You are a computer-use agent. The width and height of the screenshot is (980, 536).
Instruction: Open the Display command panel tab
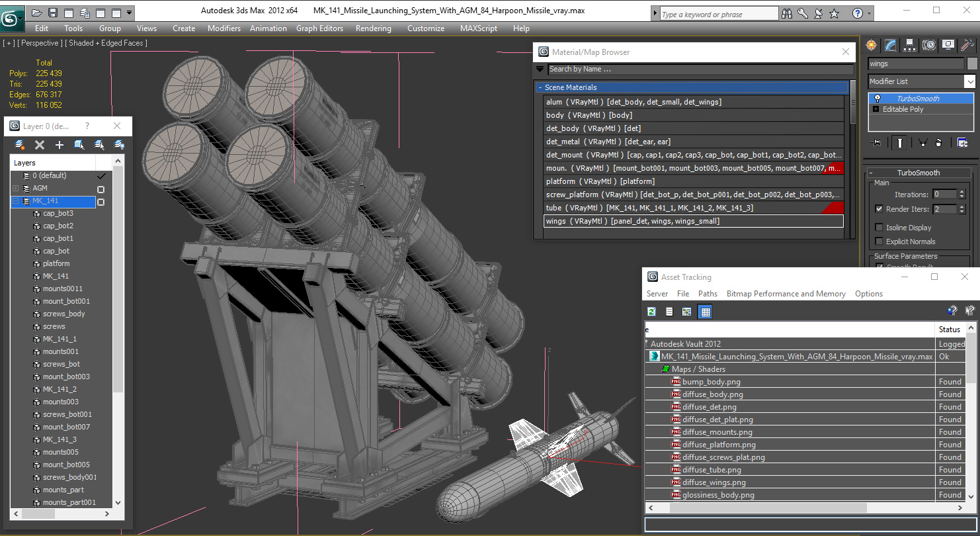pyautogui.click(x=948, y=45)
